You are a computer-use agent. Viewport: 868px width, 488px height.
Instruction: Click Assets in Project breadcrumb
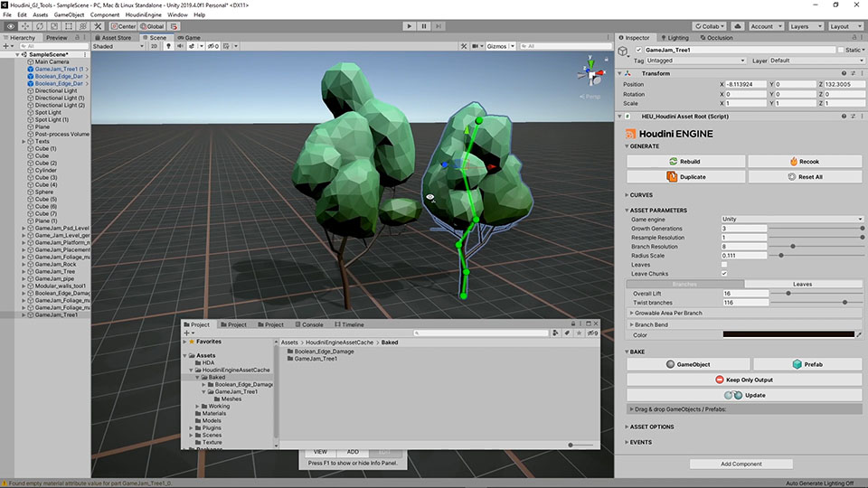[289, 343]
